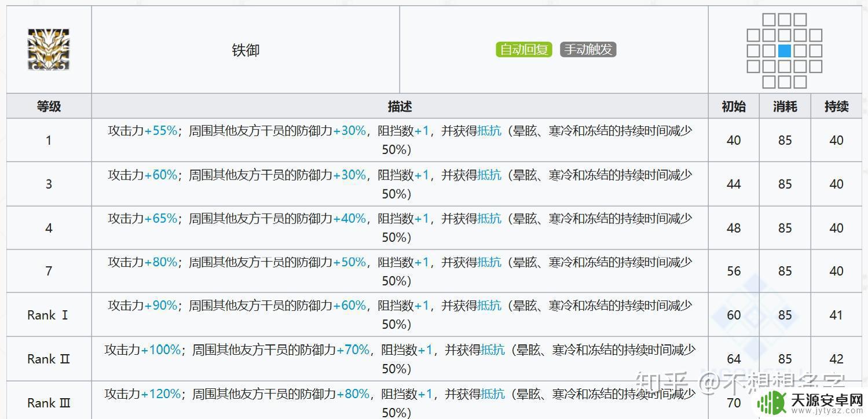This screenshot has width=868, height=419.
Task: Open 抵抗 link in level 1 row
Action: click(x=489, y=131)
